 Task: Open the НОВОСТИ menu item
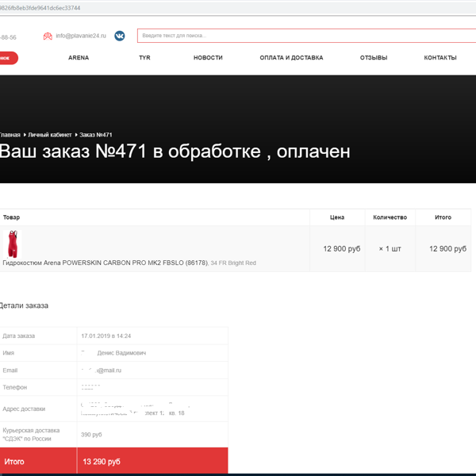point(208,58)
